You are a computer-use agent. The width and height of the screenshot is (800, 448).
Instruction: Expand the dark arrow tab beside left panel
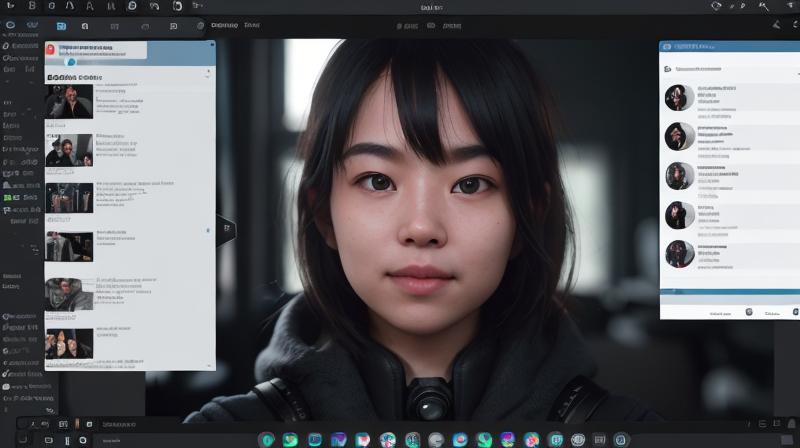pos(227,229)
